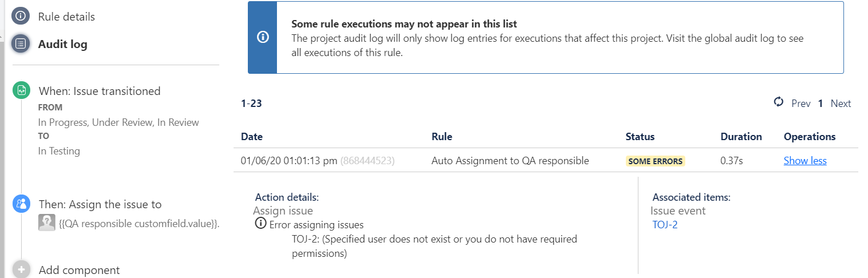This screenshot has width=868, height=278.
Task: Click the SOME ERRORS status badge
Action: [656, 161]
